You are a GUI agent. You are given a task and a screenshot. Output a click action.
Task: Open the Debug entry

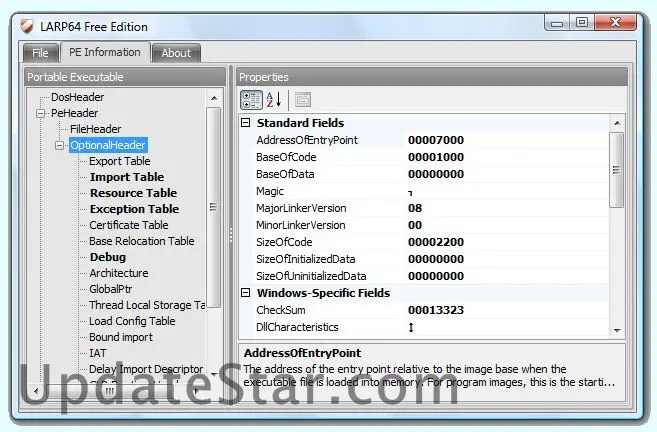[x=108, y=257]
